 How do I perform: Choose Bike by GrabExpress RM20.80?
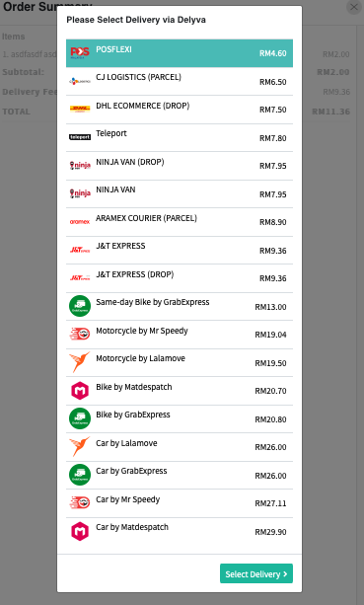point(180,419)
